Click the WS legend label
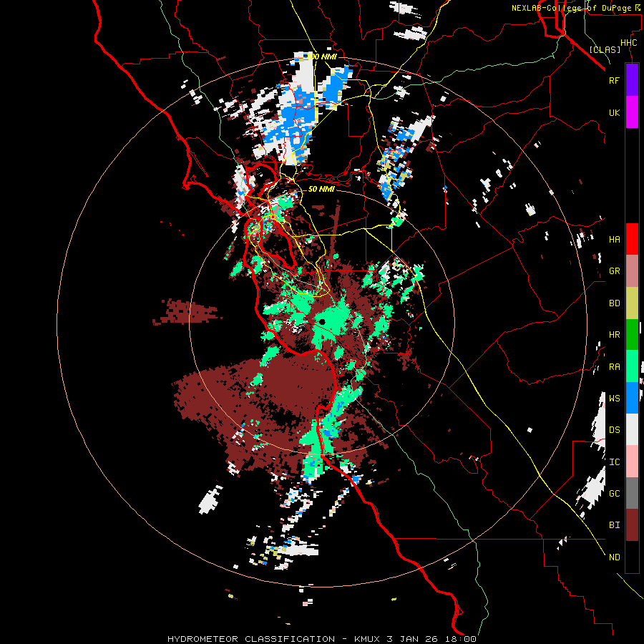The image size is (644, 644). pos(614,398)
